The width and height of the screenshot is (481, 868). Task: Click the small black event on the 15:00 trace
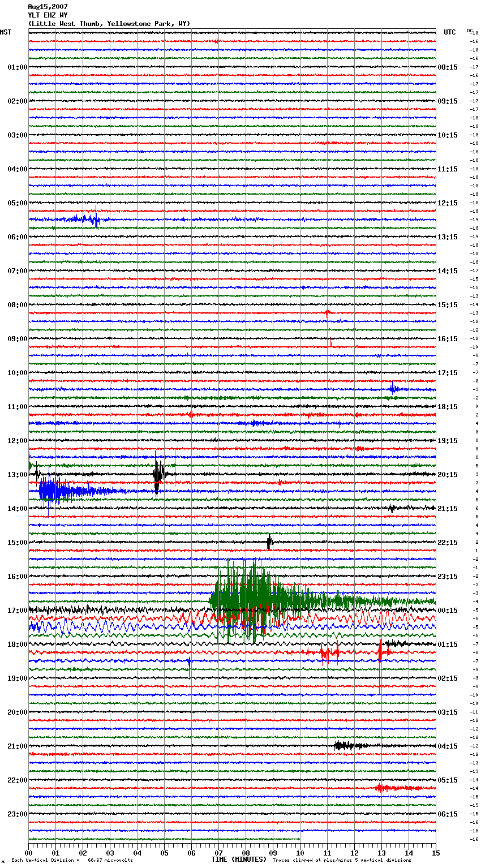(270, 542)
